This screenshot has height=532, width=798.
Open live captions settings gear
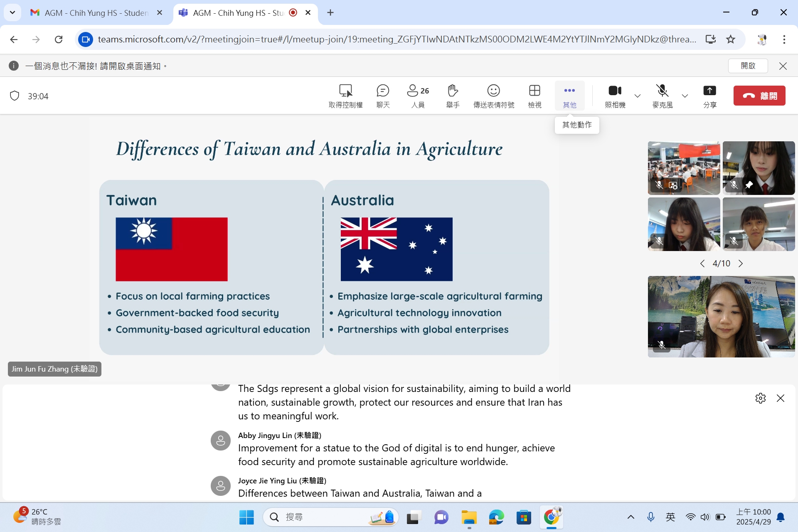coord(761,398)
